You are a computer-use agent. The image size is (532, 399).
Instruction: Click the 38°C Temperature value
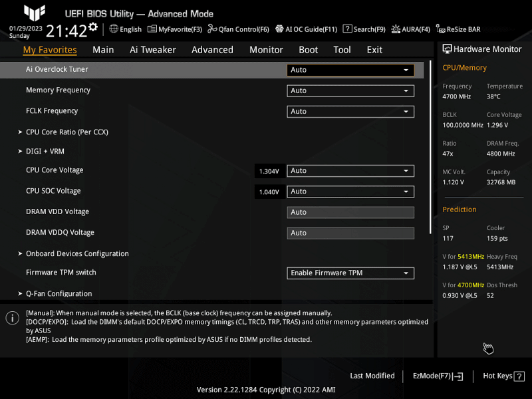(493, 96)
